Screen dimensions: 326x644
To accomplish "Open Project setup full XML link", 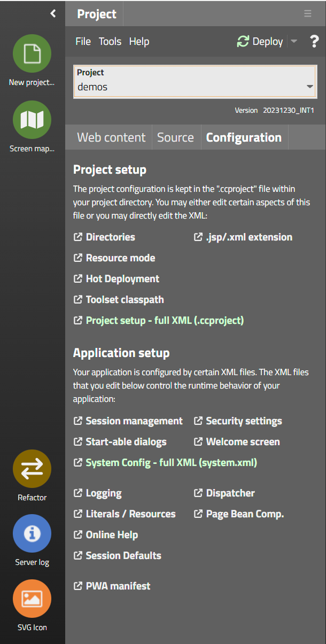I will point(164,321).
